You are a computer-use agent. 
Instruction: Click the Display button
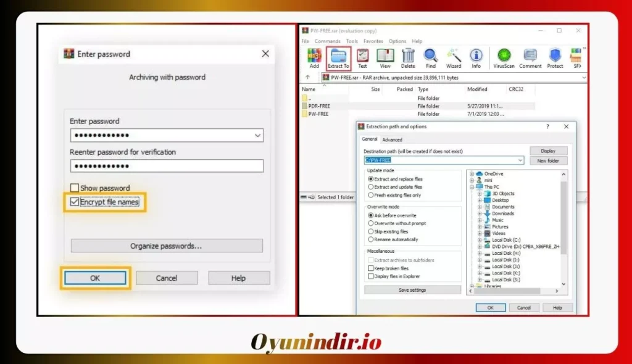(x=548, y=151)
